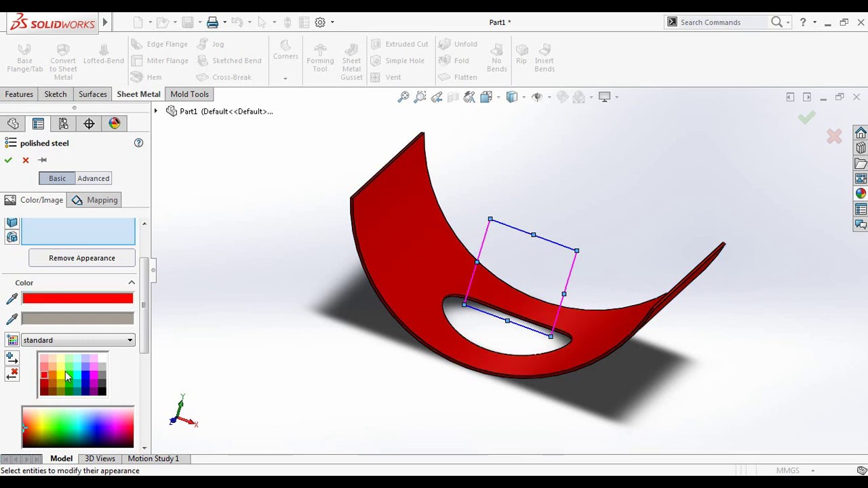Apply at component level icon
This screenshot has height=488, width=868.
(x=12, y=237)
